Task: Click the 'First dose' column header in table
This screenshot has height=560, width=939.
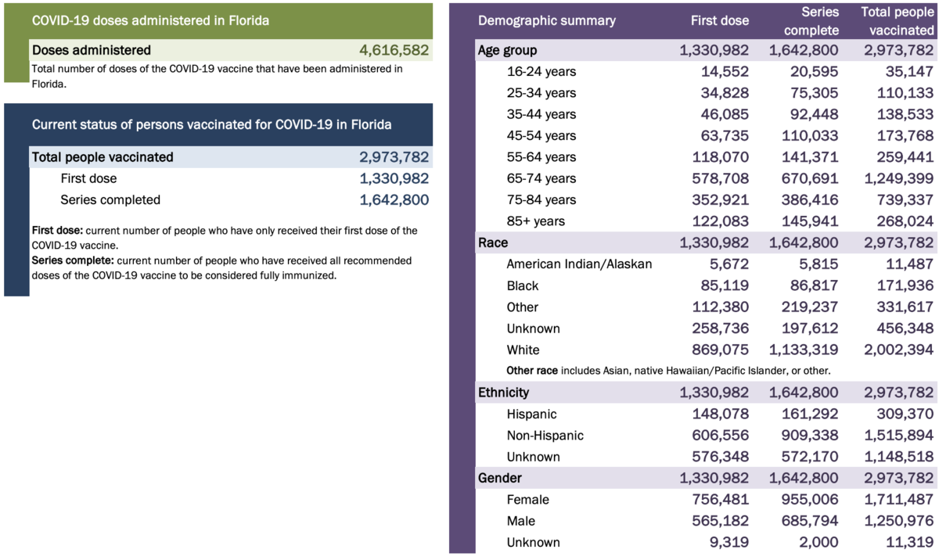Action: 720,21
